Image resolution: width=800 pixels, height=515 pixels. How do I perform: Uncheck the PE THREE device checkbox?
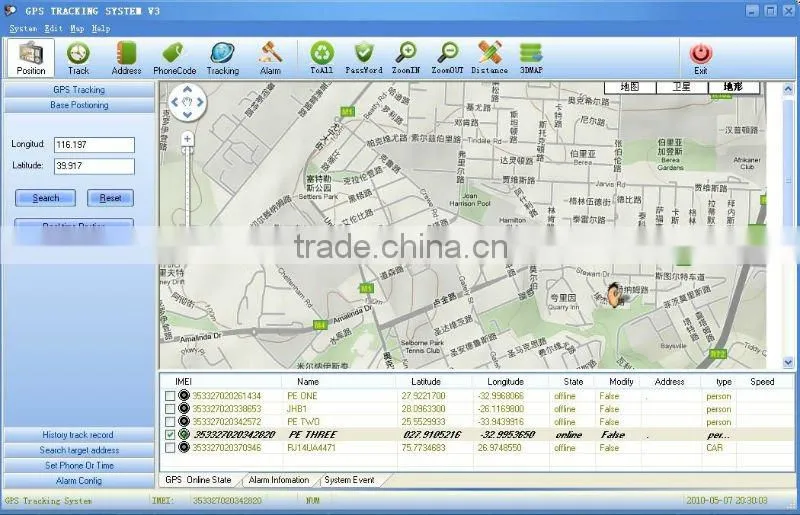click(170, 435)
